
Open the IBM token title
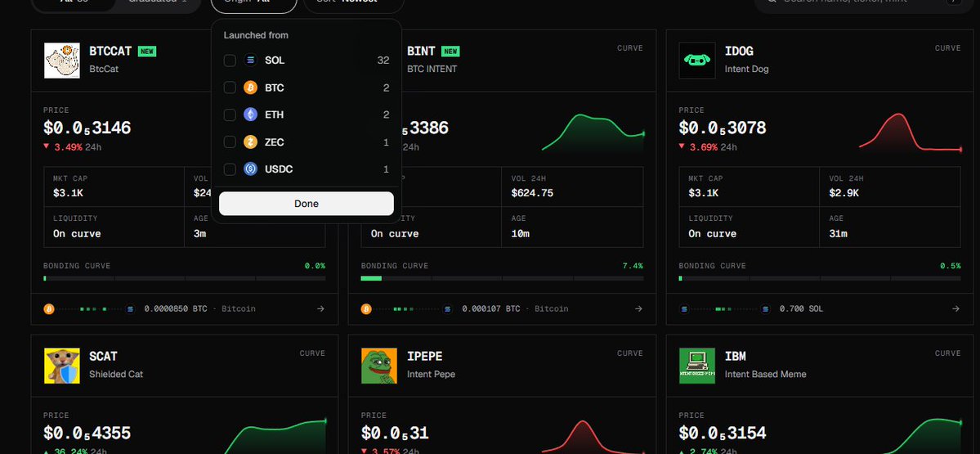click(735, 357)
